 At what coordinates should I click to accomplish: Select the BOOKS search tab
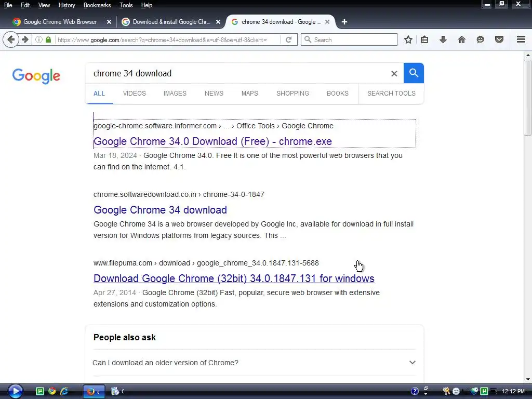(338, 94)
